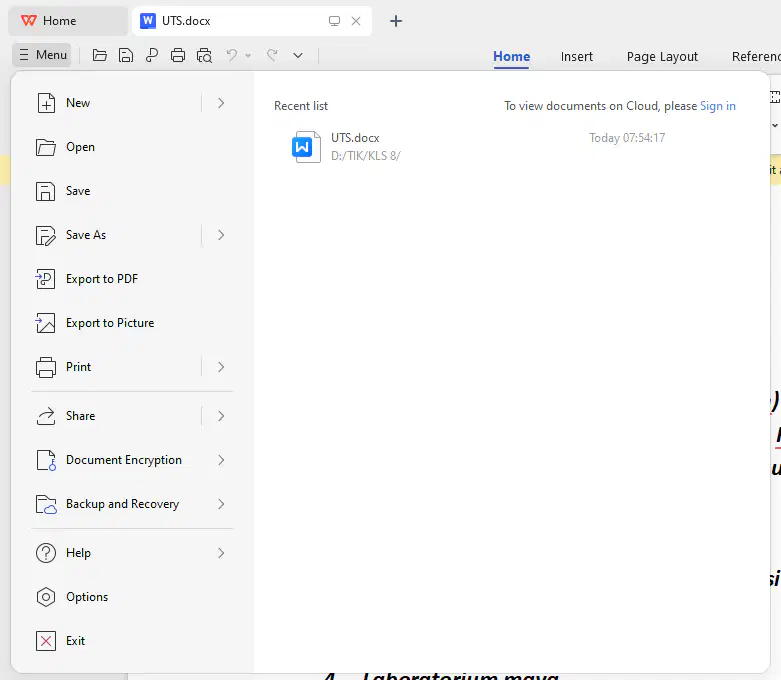The height and width of the screenshot is (680, 781).
Task: Choose Save from the file menu
Action: click(132, 191)
